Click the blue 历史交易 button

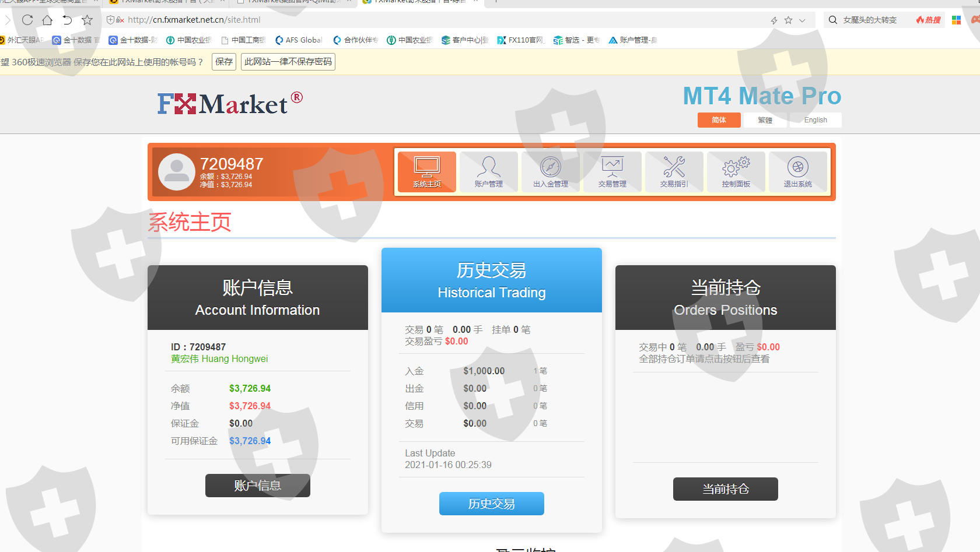point(492,504)
